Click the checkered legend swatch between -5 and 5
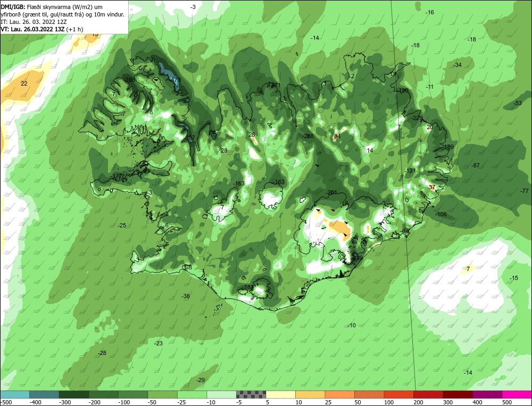The image size is (532, 406). click(251, 394)
